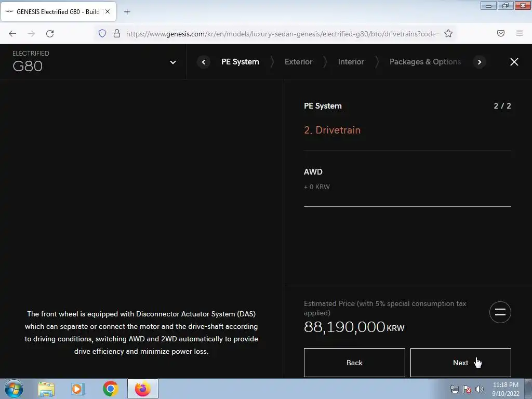Screen dimensions: 532x399
Task: Close the GENESIS Electrified G80 tab
Action: [x=107, y=11]
